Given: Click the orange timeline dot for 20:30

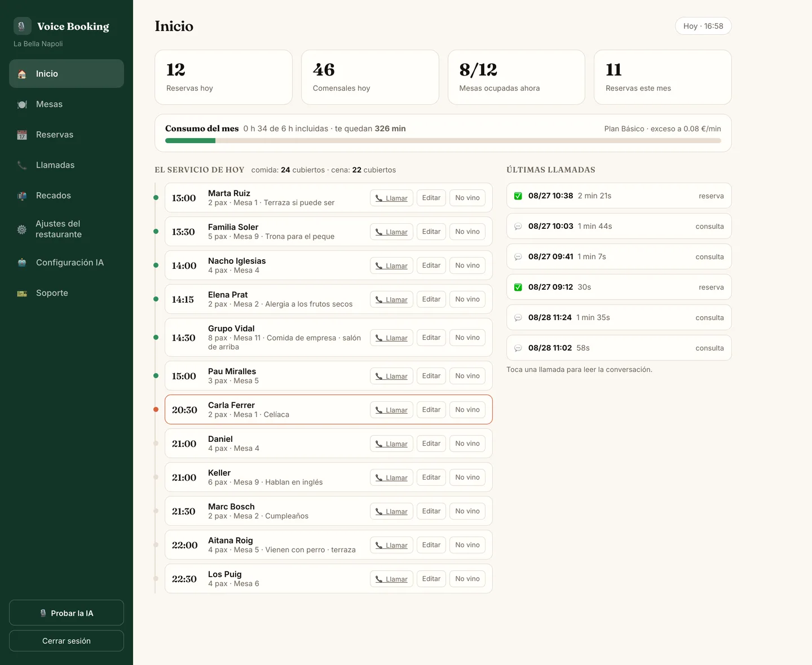Looking at the screenshot, I should pyautogui.click(x=156, y=410).
